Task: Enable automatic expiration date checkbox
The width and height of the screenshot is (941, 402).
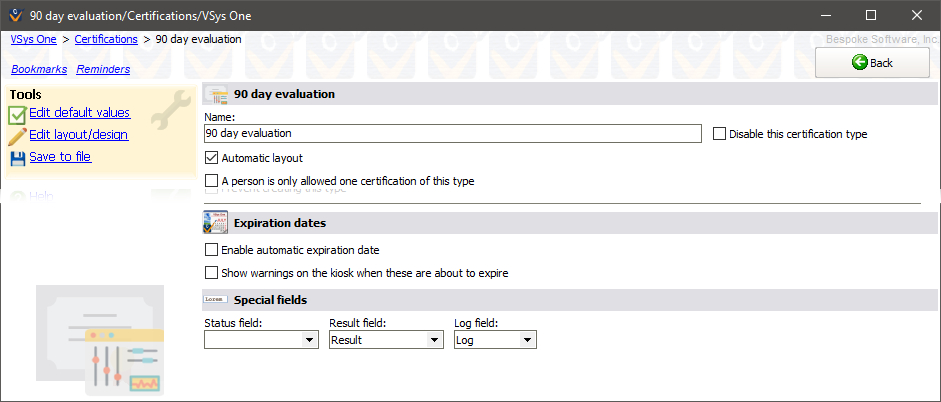Action: [211, 250]
